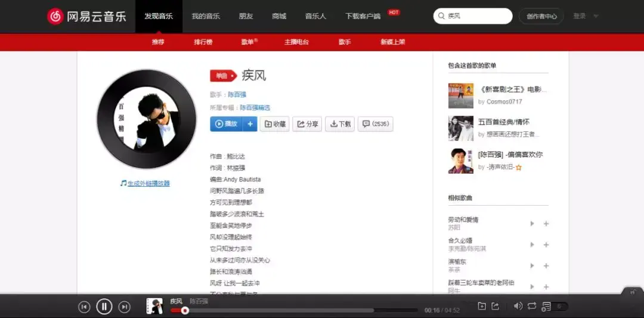Select 新碟上架 in the red submenu
Image resolution: width=644 pixels, height=318 pixels.
(x=393, y=42)
